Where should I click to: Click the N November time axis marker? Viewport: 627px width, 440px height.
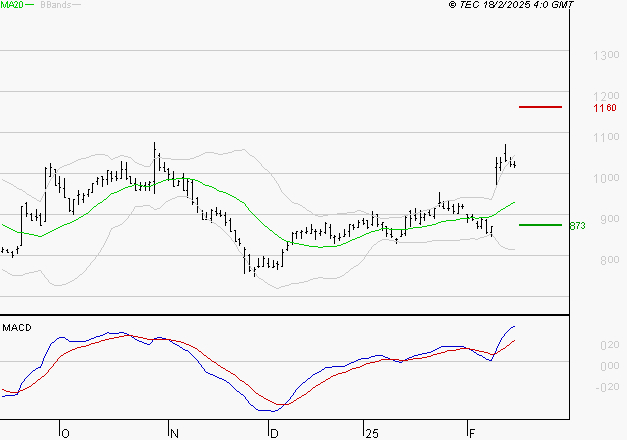point(174,434)
